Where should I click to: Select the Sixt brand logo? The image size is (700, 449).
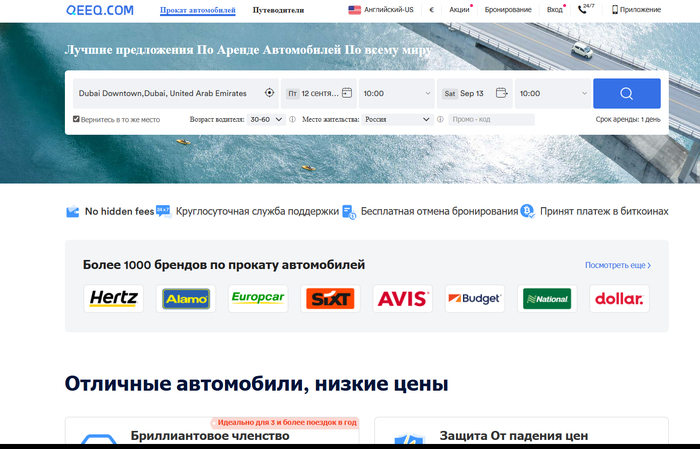tap(330, 298)
